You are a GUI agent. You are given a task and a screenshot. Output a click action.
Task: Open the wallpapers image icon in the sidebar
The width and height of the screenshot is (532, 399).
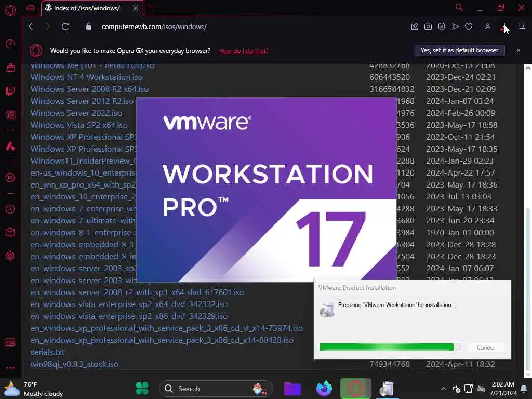coord(10,342)
